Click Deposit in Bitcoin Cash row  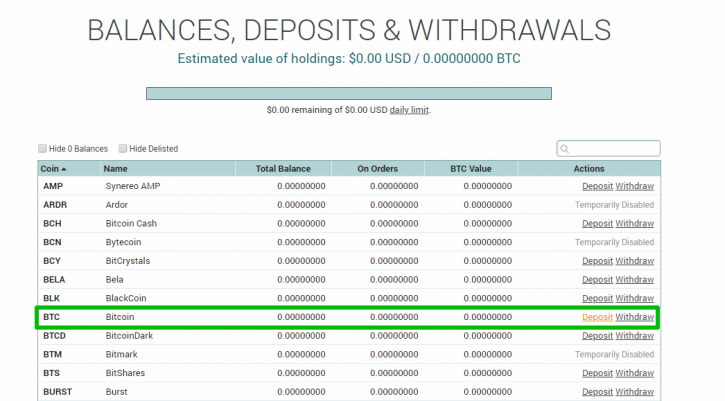point(597,223)
